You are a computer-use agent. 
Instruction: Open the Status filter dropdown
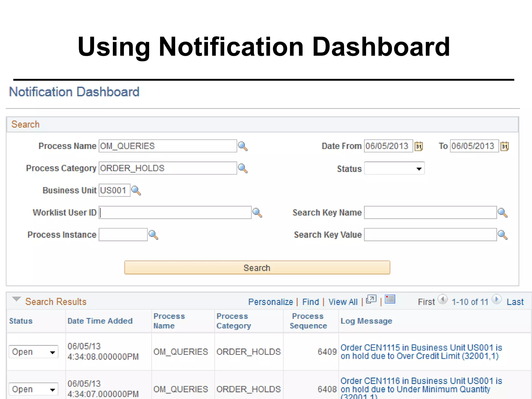pos(394,168)
